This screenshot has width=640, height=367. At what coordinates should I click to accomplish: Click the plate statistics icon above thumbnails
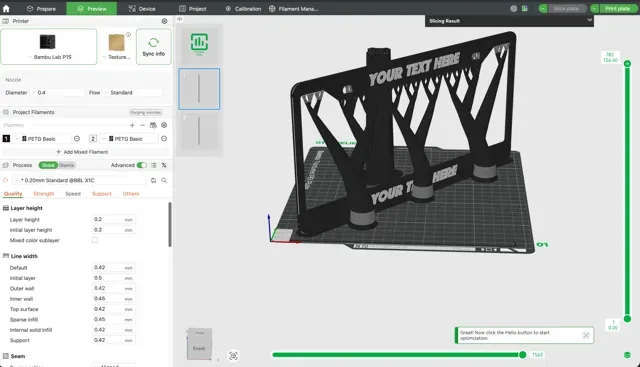199,42
